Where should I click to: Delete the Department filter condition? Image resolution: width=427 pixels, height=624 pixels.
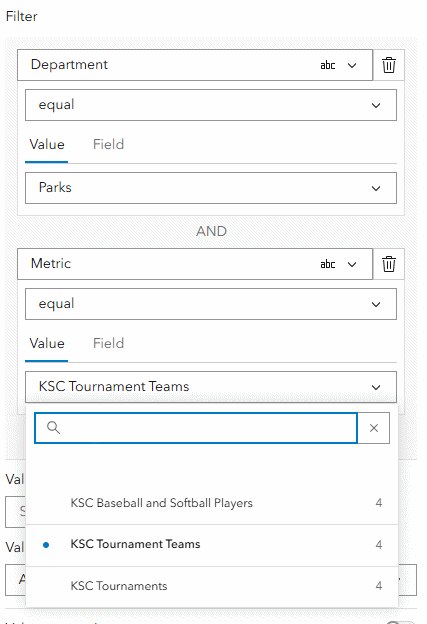[x=389, y=65]
